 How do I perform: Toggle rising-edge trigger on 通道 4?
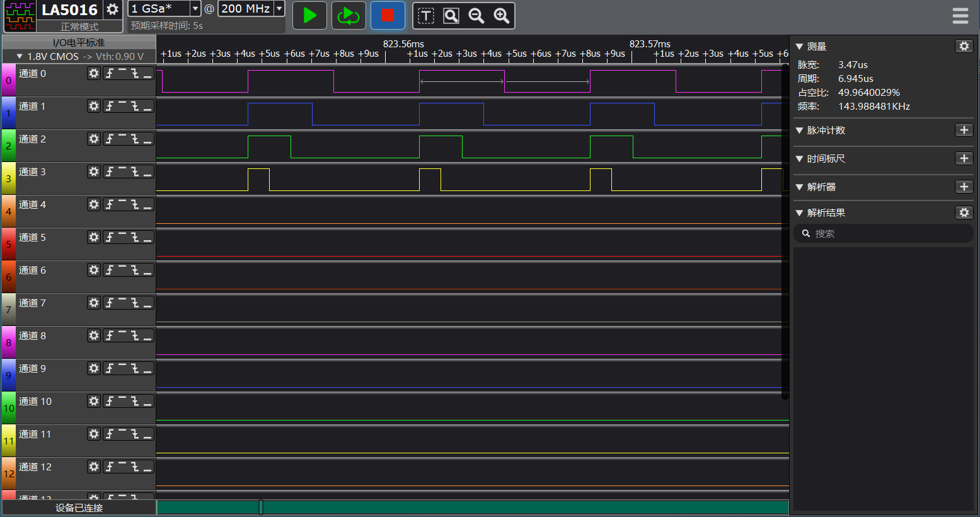click(110, 204)
